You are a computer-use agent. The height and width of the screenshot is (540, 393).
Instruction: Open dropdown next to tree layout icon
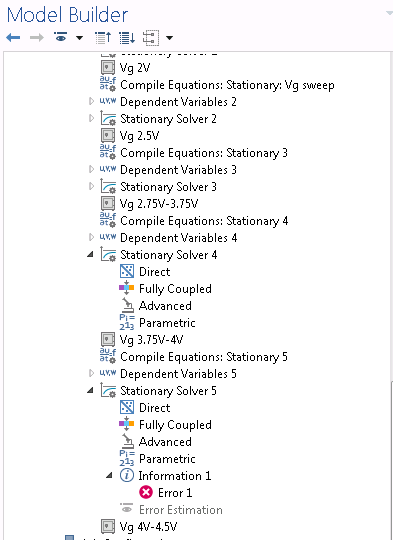[x=169, y=38]
